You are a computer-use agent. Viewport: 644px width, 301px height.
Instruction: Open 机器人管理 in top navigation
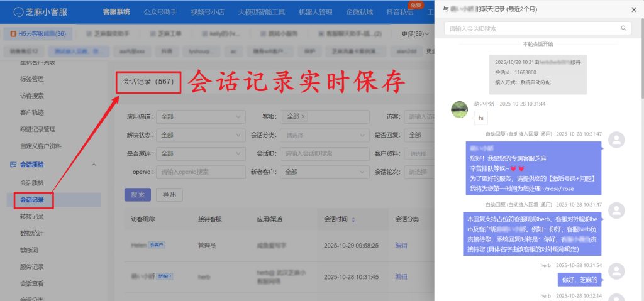(316, 11)
